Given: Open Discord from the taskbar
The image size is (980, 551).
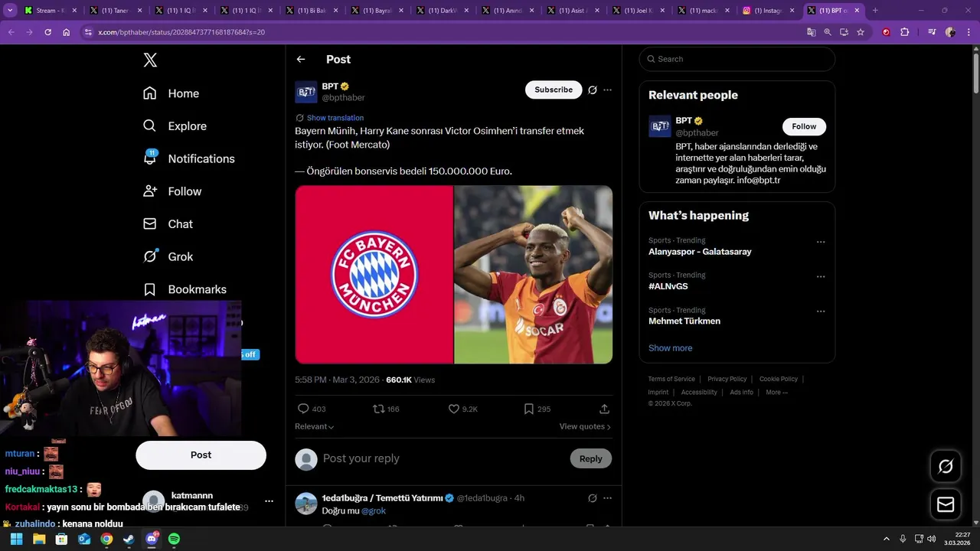Looking at the screenshot, I should point(152,539).
